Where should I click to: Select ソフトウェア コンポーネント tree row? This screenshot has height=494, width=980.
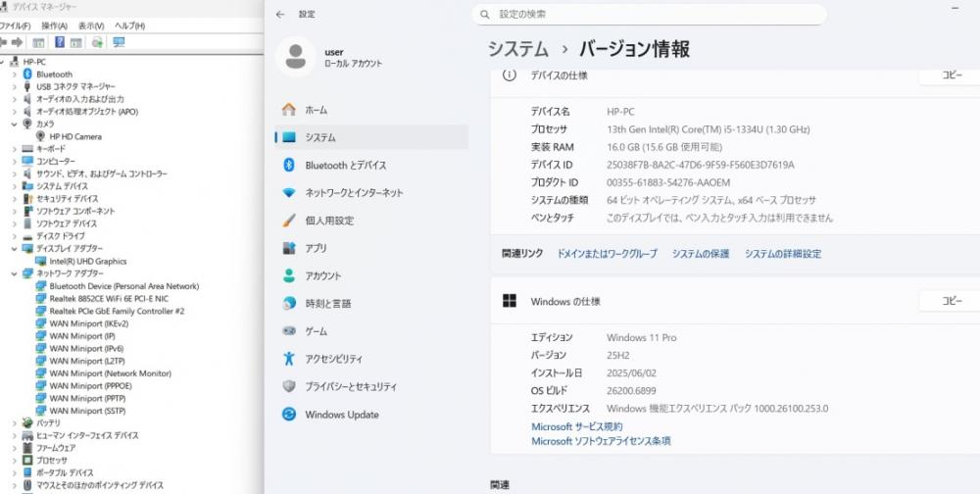click(75, 211)
